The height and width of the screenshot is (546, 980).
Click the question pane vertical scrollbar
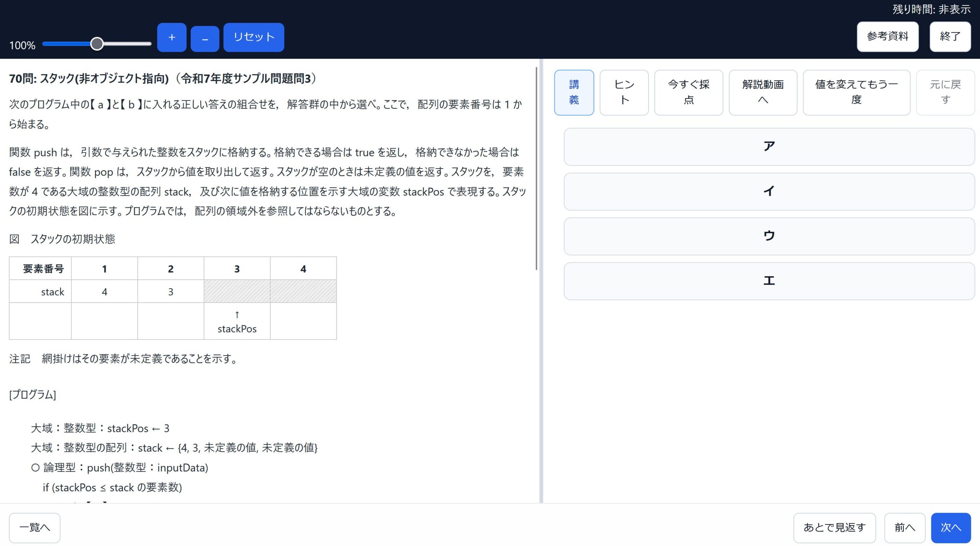coord(536,169)
